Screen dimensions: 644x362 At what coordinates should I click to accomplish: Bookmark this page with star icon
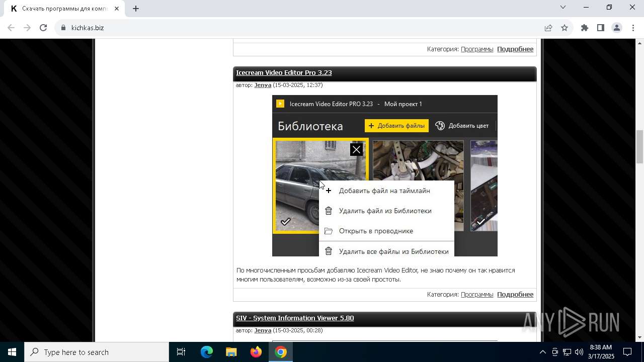click(x=565, y=28)
